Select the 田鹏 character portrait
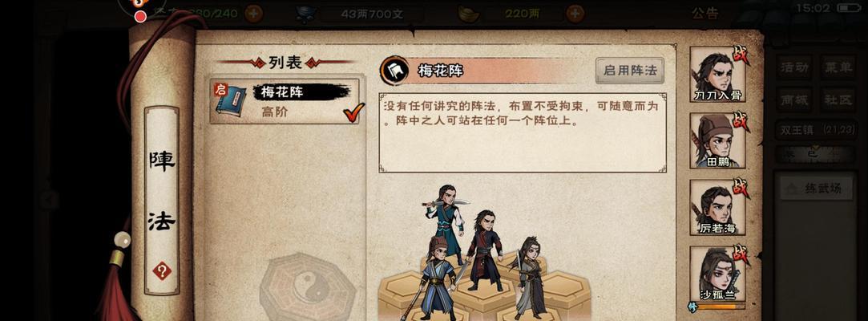This screenshot has height=321, width=868. 717,140
